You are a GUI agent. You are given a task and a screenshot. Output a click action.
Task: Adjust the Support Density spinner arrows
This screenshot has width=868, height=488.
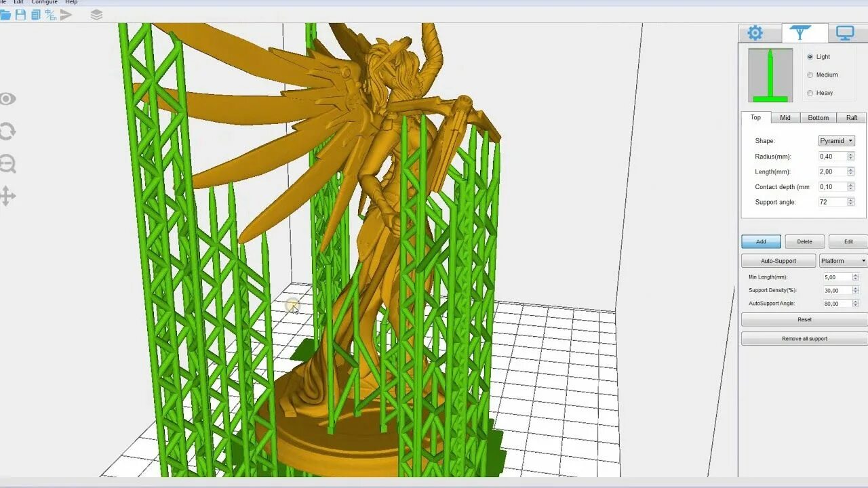tap(855, 290)
